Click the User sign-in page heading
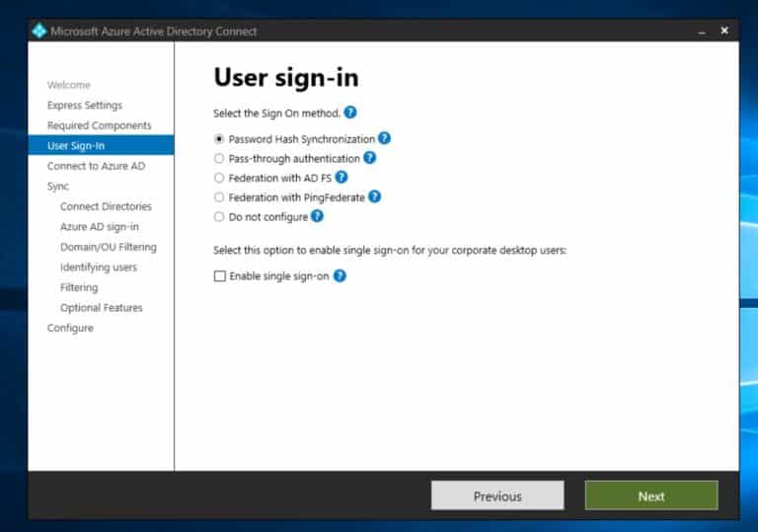This screenshot has height=532, width=758. click(286, 77)
